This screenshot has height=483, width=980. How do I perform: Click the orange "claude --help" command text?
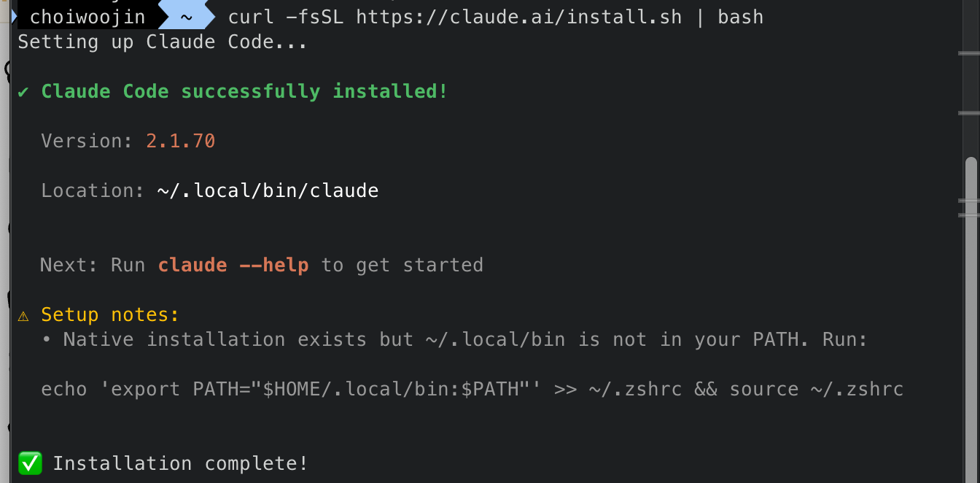click(x=233, y=265)
